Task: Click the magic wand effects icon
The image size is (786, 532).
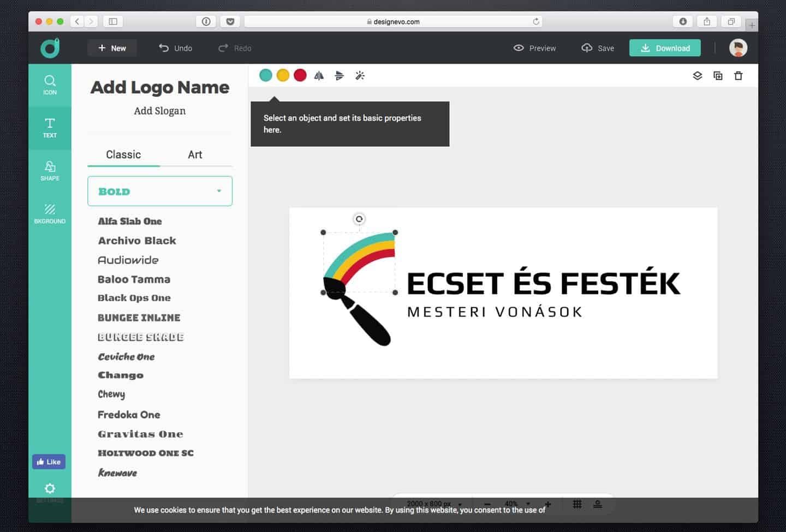Action: (x=360, y=76)
